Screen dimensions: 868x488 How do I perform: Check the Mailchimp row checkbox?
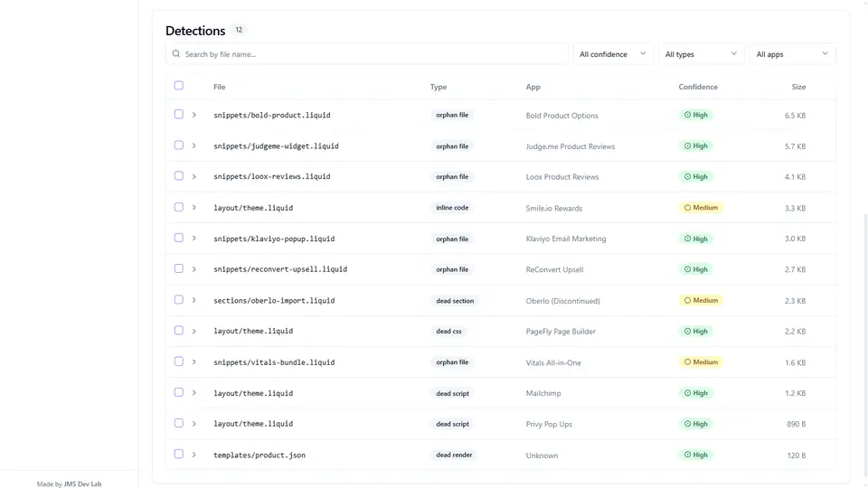coord(179,392)
